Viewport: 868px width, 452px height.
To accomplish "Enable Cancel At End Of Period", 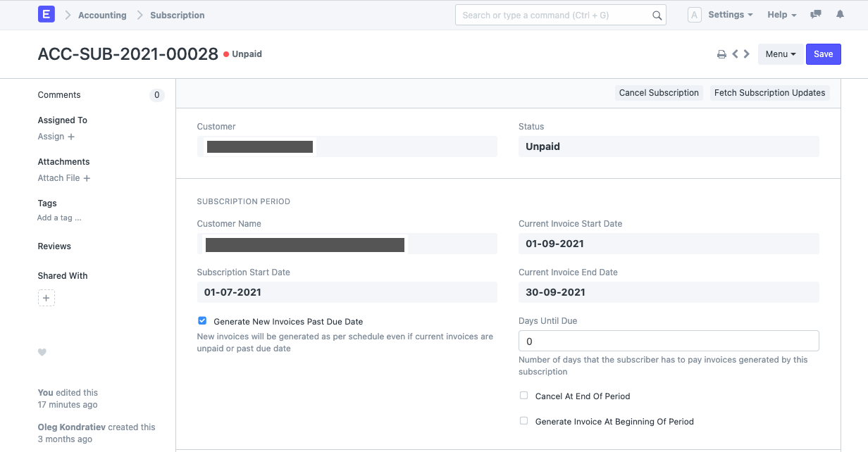I will [523, 395].
